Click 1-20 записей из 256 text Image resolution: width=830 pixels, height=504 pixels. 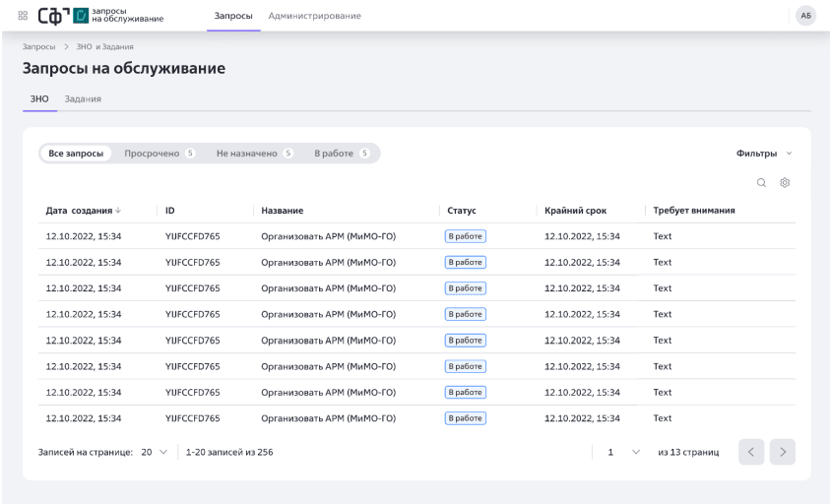click(x=229, y=452)
